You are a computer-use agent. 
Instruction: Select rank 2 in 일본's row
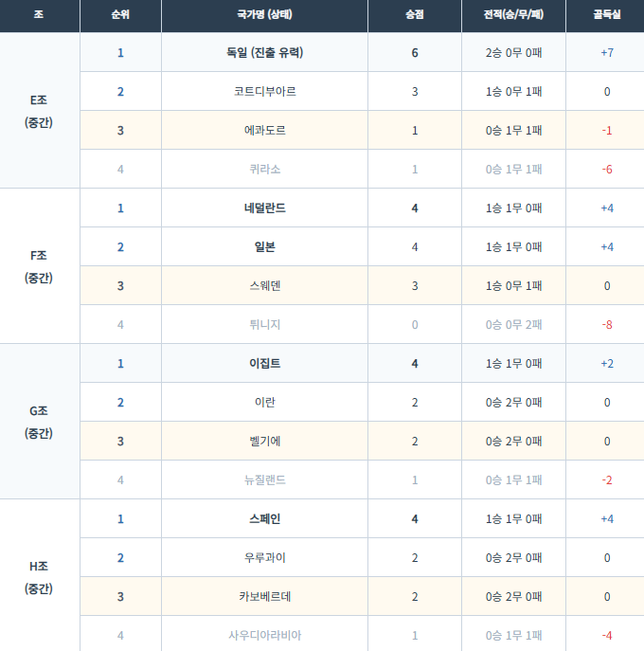tap(120, 247)
